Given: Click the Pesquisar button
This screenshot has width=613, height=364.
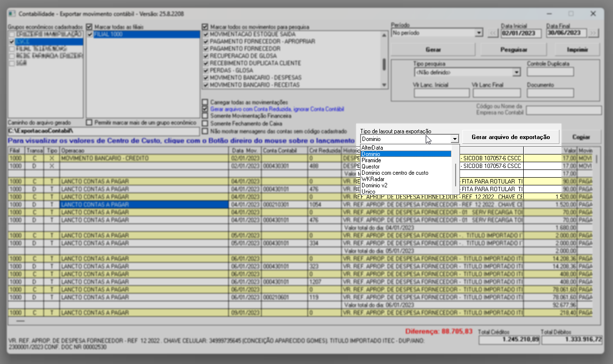Looking at the screenshot, I should tap(513, 50).
